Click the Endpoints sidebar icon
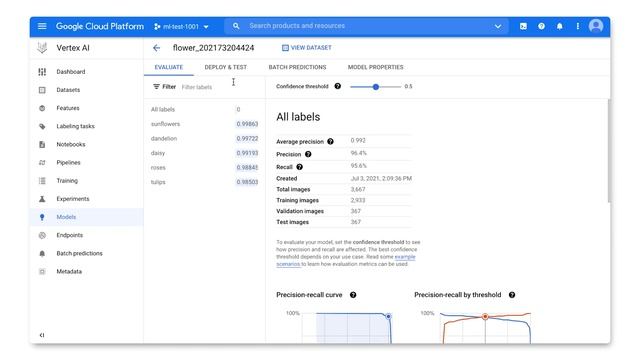Viewport: 640px width, 360px height. 42,235
